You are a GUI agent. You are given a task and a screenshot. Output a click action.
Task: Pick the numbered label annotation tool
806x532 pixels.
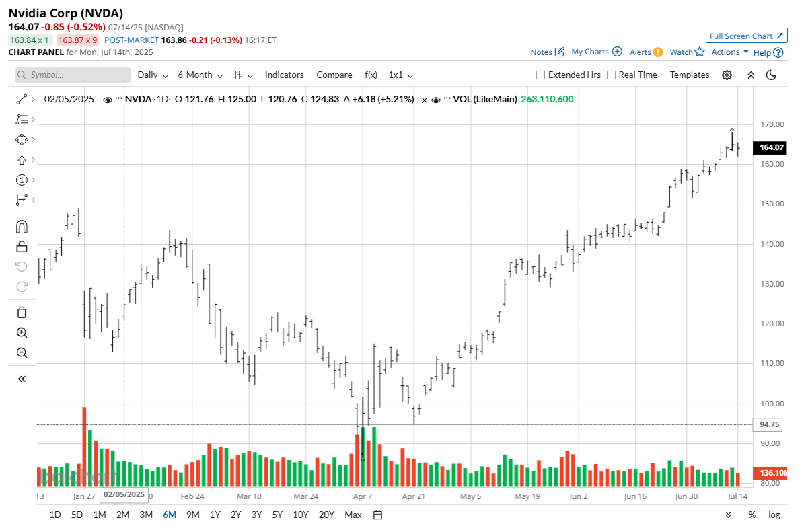point(22,180)
